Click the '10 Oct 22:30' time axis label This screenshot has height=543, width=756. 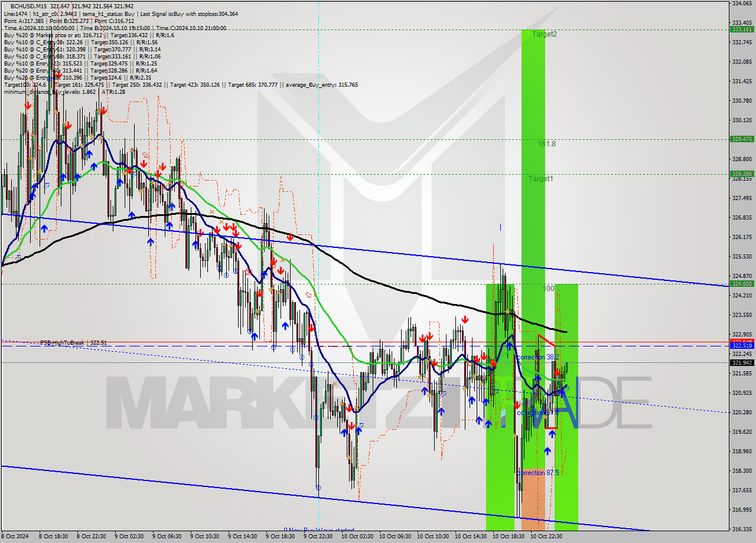(x=545, y=537)
